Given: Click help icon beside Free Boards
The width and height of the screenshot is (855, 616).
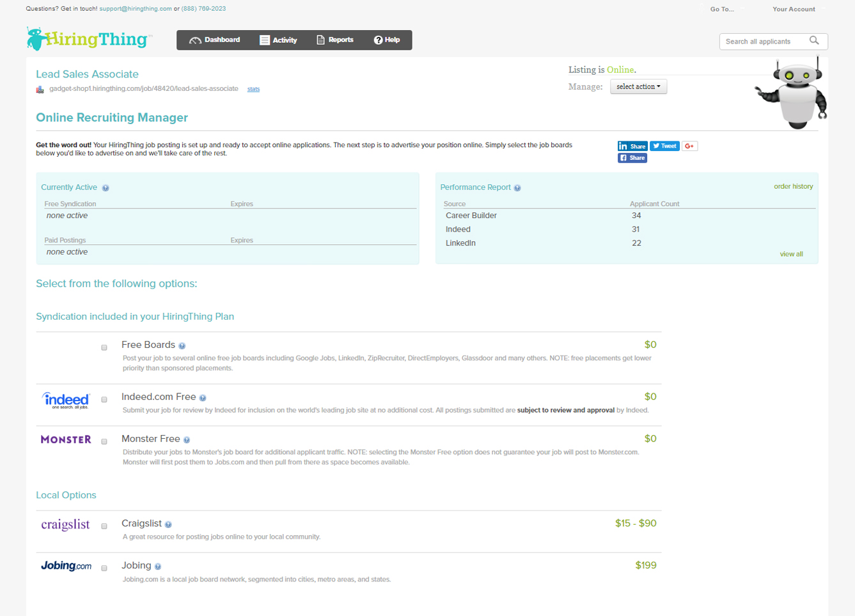Looking at the screenshot, I should pos(182,346).
